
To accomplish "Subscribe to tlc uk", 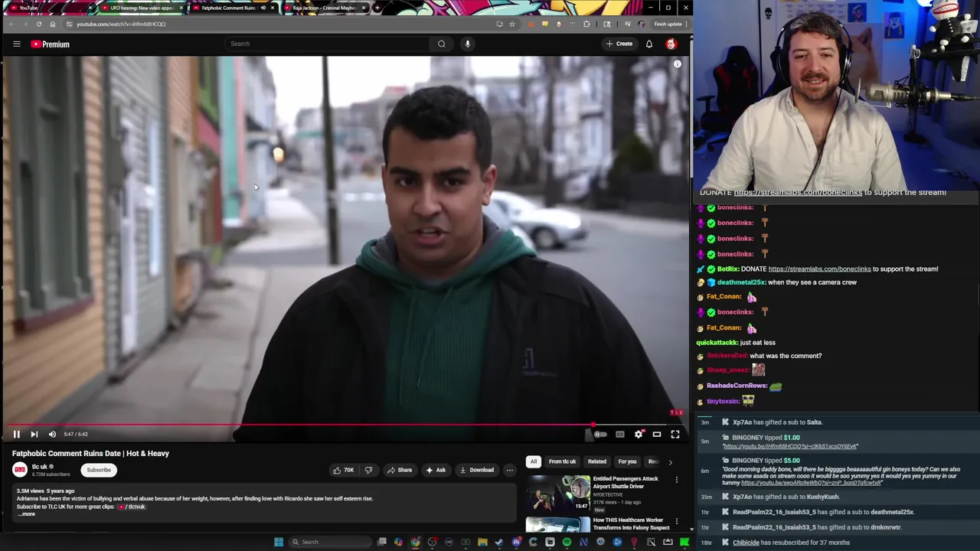I will [99, 470].
